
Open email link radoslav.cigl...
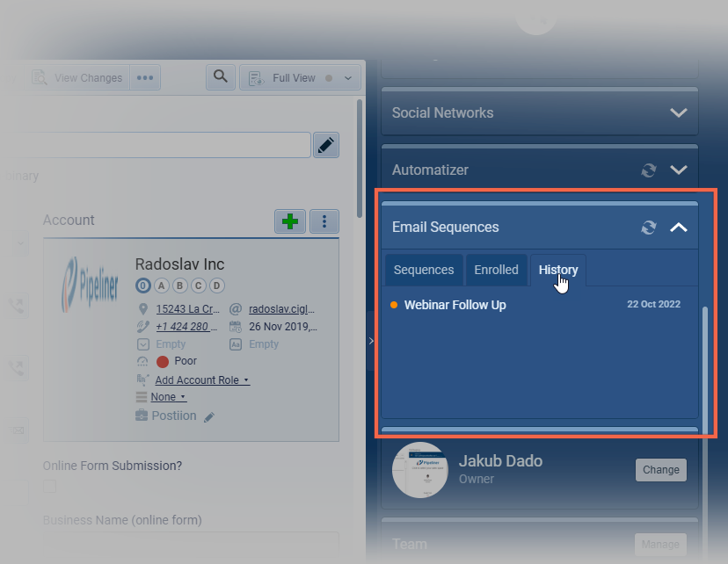pyautogui.click(x=281, y=309)
